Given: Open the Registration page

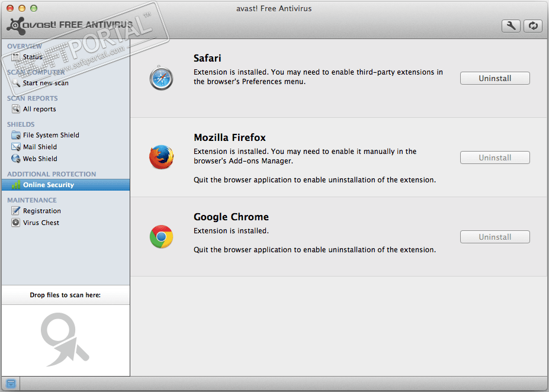Looking at the screenshot, I should tap(41, 211).
